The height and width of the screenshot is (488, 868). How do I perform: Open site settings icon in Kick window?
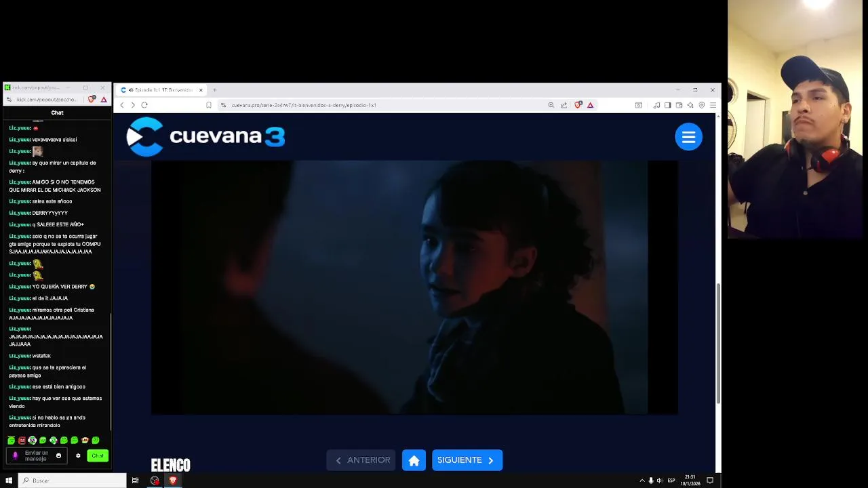tap(8, 100)
